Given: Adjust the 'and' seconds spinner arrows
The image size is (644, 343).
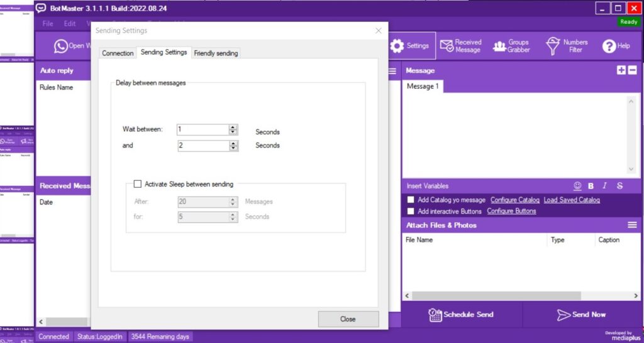Looking at the screenshot, I should (233, 146).
